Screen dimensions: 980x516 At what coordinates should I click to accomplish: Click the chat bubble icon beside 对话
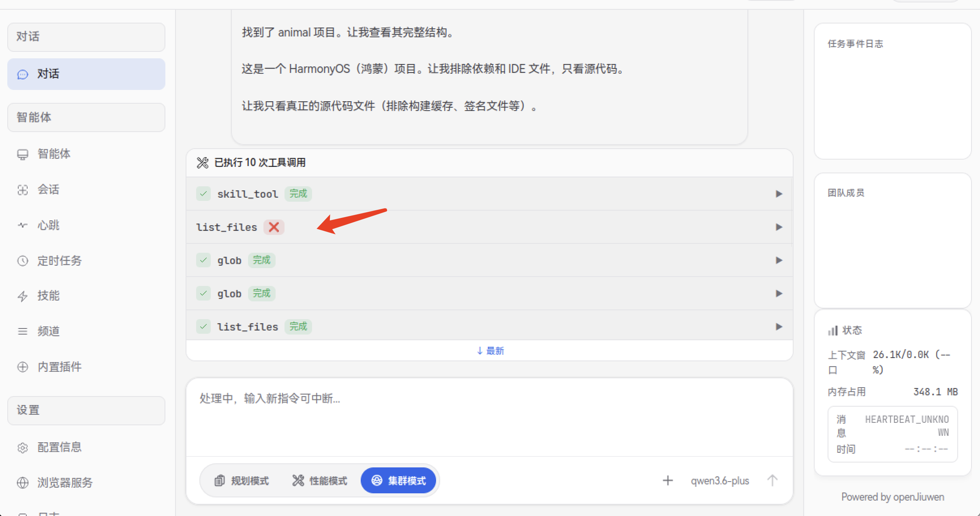[23, 75]
